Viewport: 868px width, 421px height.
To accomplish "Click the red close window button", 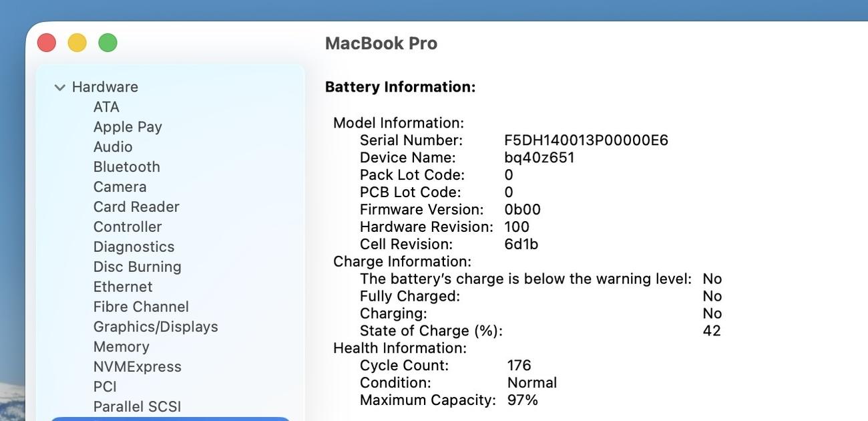I will pyautogui.click(x=47, y=43).
